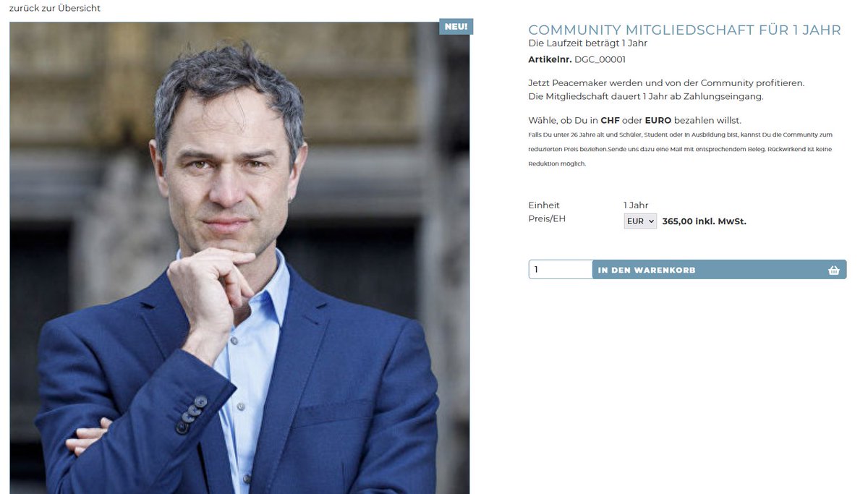
Task: Select the price '365,00 inkl. MwSt.'
Action: (704, 221)
